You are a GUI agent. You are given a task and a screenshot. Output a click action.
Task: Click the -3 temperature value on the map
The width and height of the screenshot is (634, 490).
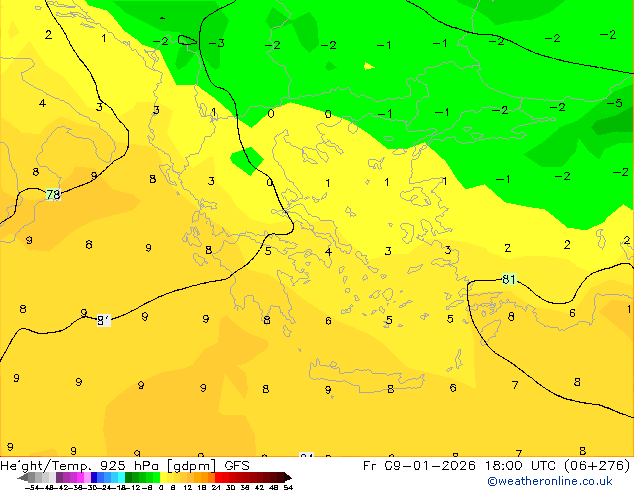[217, 43]
